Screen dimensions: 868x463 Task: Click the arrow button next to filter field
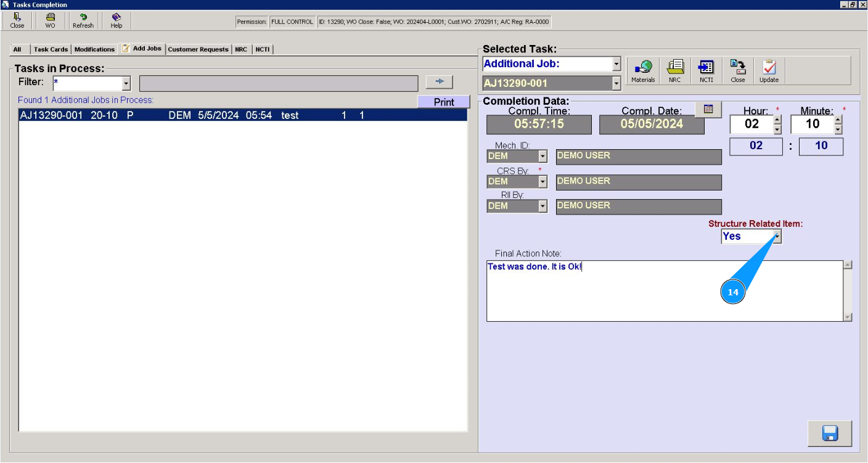[x=440, y=82]
